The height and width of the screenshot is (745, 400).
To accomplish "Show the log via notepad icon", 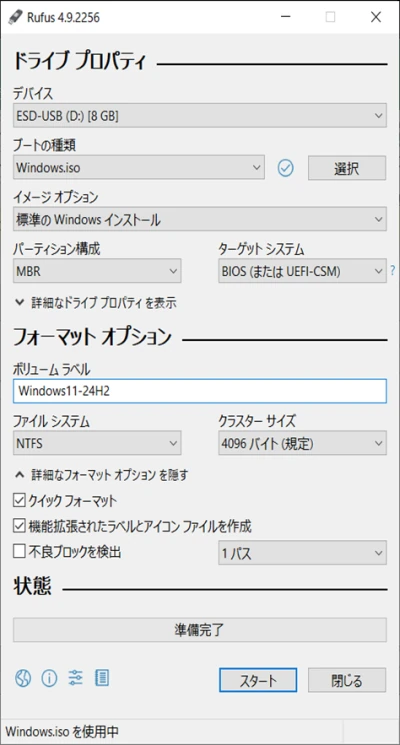I will point(102,678).
